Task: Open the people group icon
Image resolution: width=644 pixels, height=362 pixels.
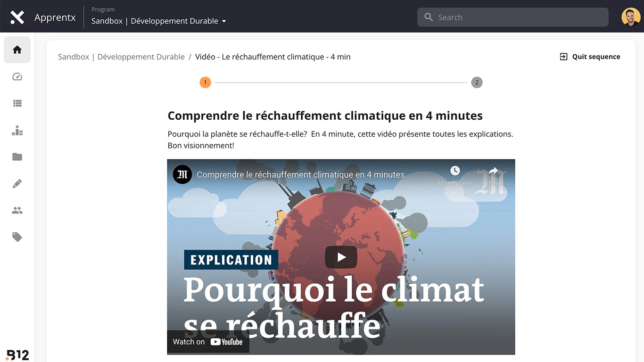Action: click(x=17, y=210)
